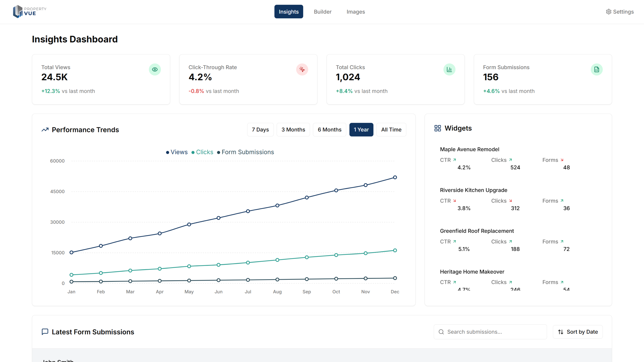This screenshot has height=362, width=644.
Task: Click the -0.8% change text
Action: coord(196,91)
